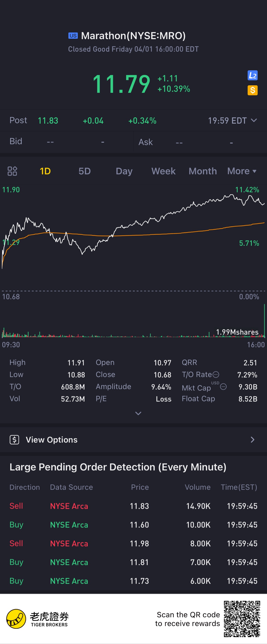Select the Week chart tab
The image size is (267, 644).
pyautogui.click(x=163, y=171)
